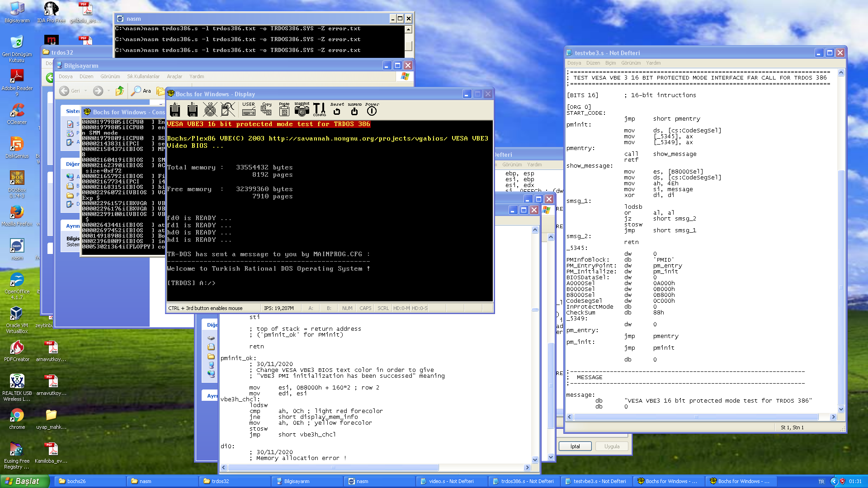
Task: Select the DOSBox 0.74-3 desktop icon
Action: tap(17, 184)
